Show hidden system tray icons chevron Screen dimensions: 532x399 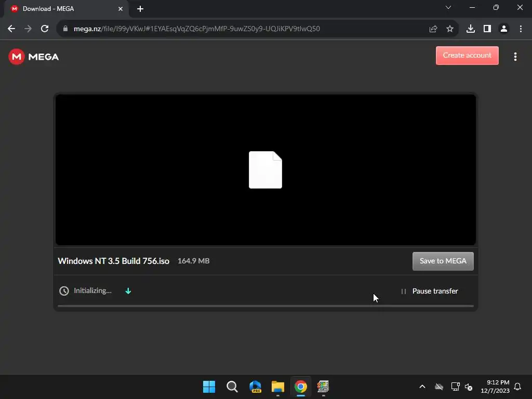point(422,387)
